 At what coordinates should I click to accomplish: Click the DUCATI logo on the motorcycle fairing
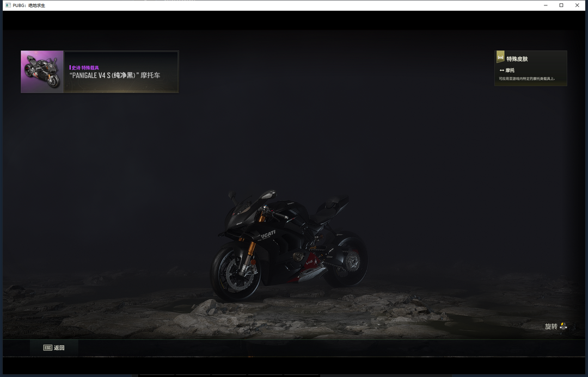(x=267, y=234)
